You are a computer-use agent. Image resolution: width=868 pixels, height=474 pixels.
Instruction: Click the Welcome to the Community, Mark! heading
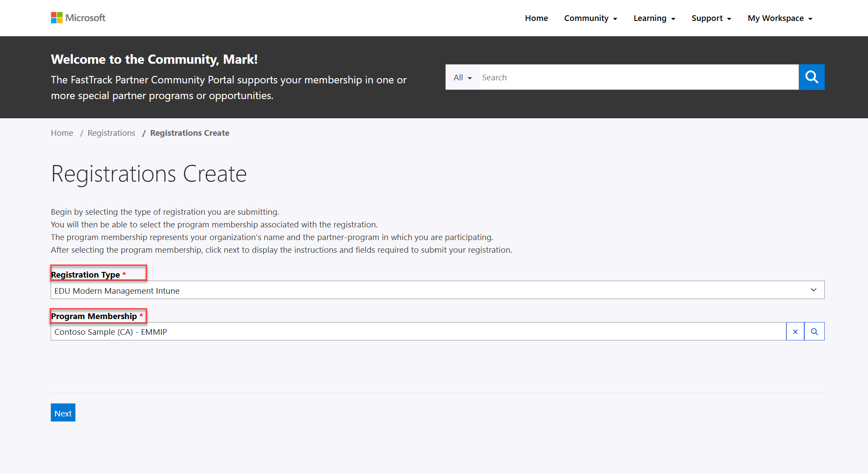154,59
